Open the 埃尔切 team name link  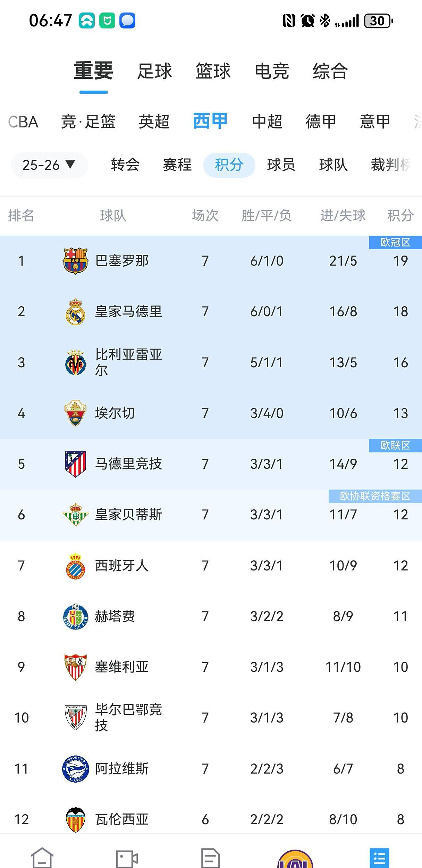(x=115, y=413)
